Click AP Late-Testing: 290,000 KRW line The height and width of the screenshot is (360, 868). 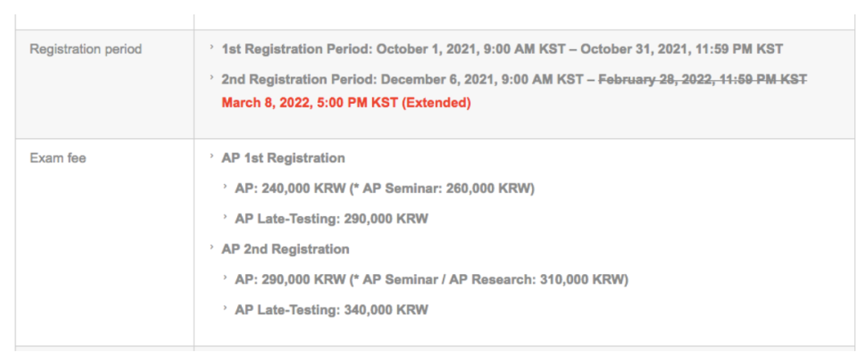point(332,219)
